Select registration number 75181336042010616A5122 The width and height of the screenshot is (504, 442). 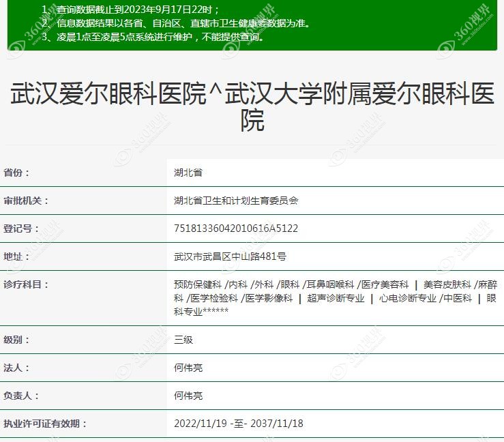(236, 229)
